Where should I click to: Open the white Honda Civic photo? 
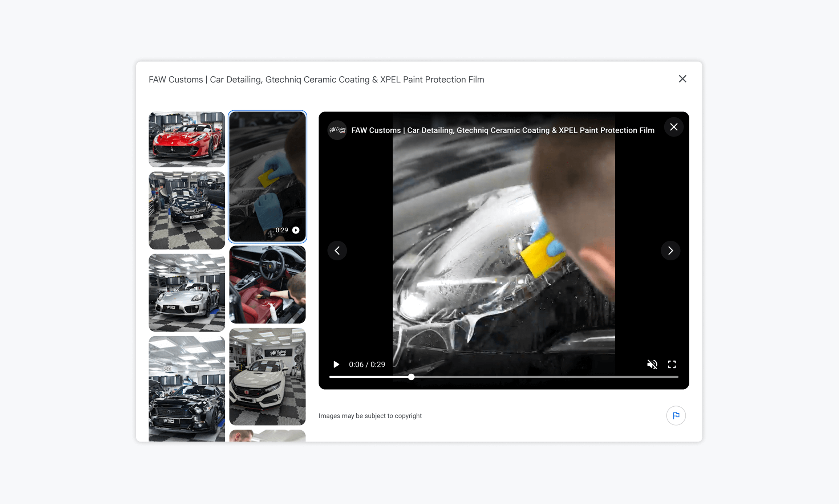click(267, 377)
